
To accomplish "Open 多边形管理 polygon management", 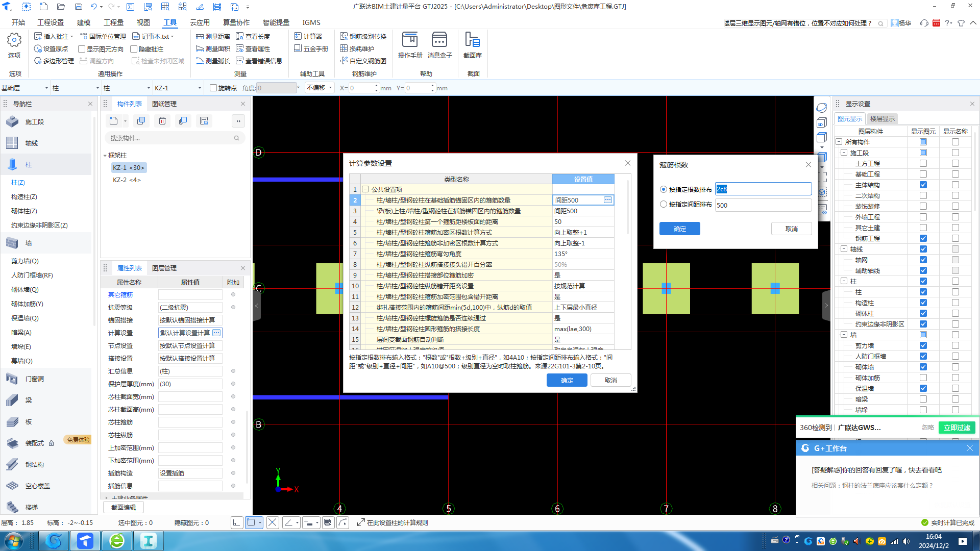I will point(54,61).
